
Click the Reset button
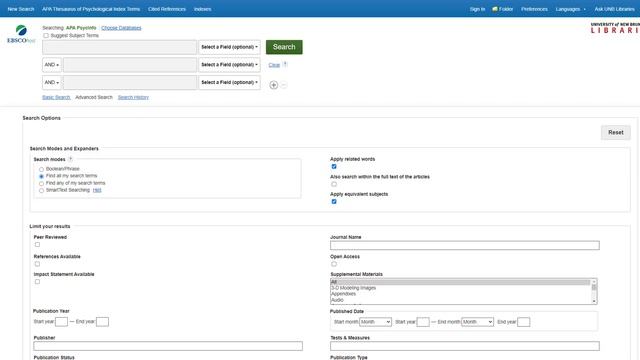[616, 132]
